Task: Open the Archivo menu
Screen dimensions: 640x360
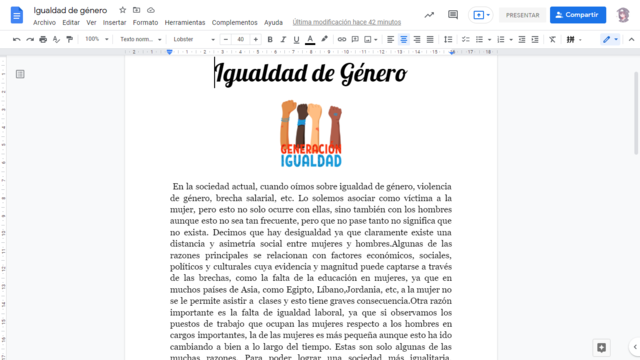Action: click(44, 22)
